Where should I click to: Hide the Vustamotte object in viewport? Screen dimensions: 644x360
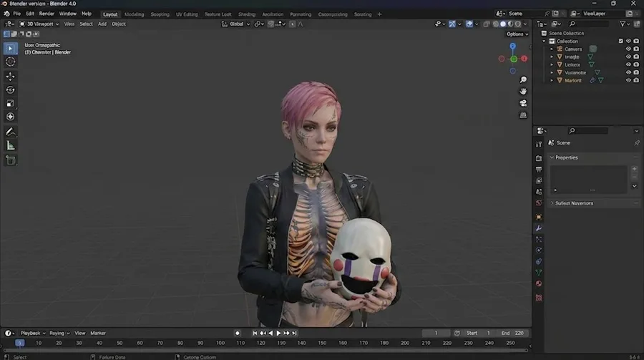(628, 72)
